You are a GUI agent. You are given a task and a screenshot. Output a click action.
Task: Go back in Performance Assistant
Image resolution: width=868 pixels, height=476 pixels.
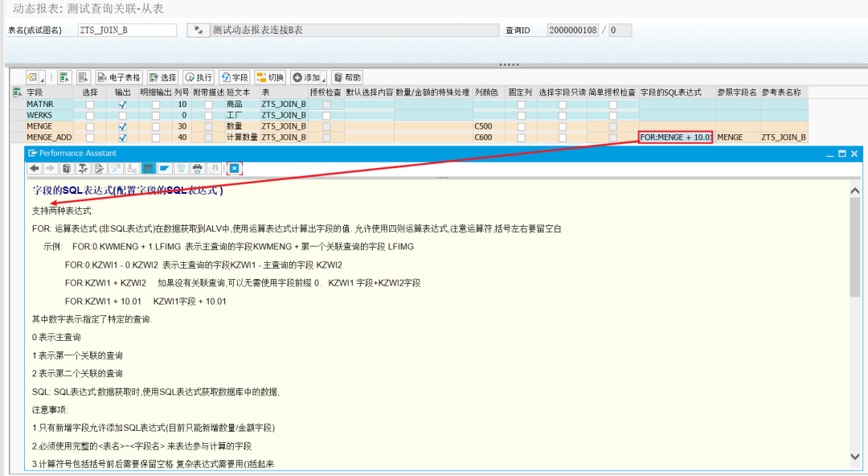pos(35,169)
